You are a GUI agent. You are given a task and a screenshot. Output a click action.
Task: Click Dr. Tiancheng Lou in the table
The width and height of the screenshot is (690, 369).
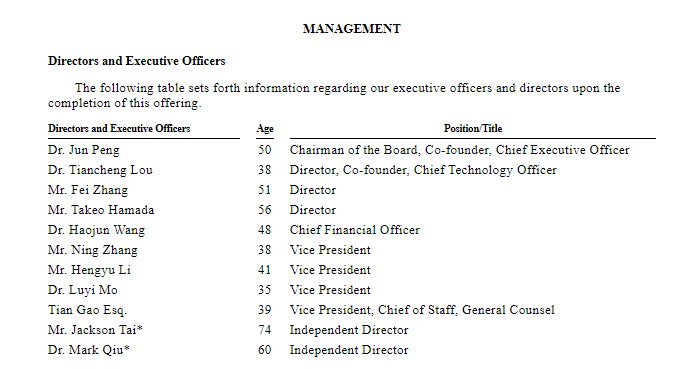coord(100,170)
